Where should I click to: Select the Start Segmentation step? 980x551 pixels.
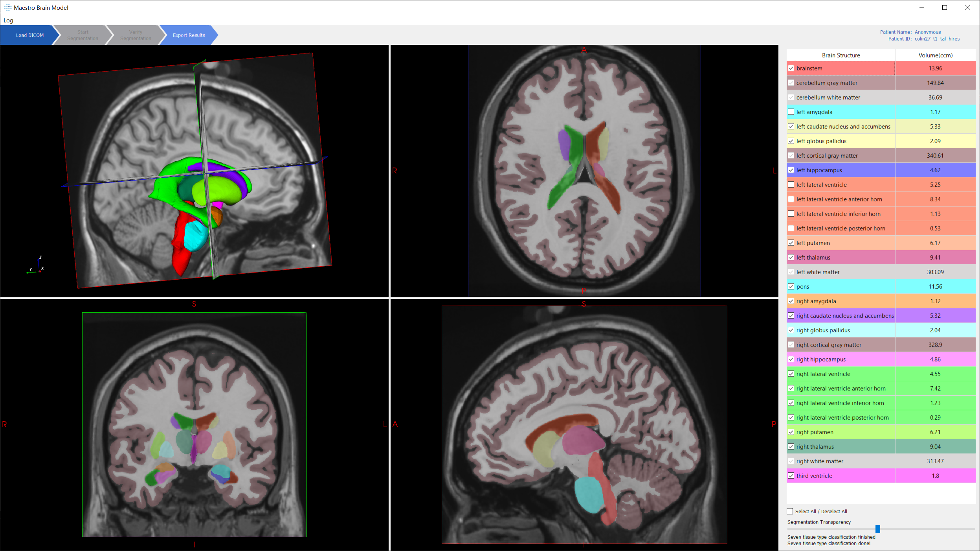click(83, 35)
